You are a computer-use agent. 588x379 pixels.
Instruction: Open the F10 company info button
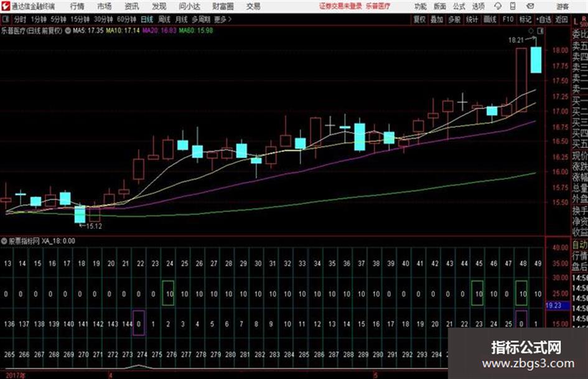point(508,19)
